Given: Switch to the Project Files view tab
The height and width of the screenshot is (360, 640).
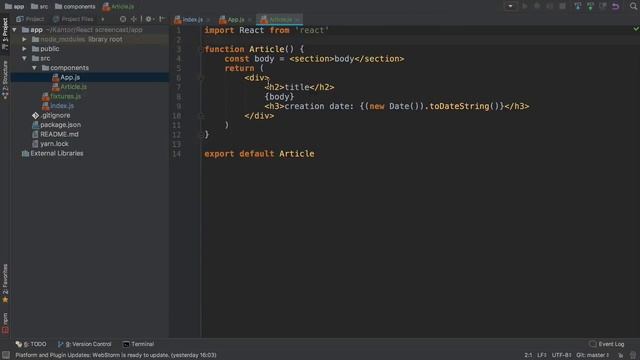Looking at the screenshot, I should pyautogui.click(x=73, y=19).
